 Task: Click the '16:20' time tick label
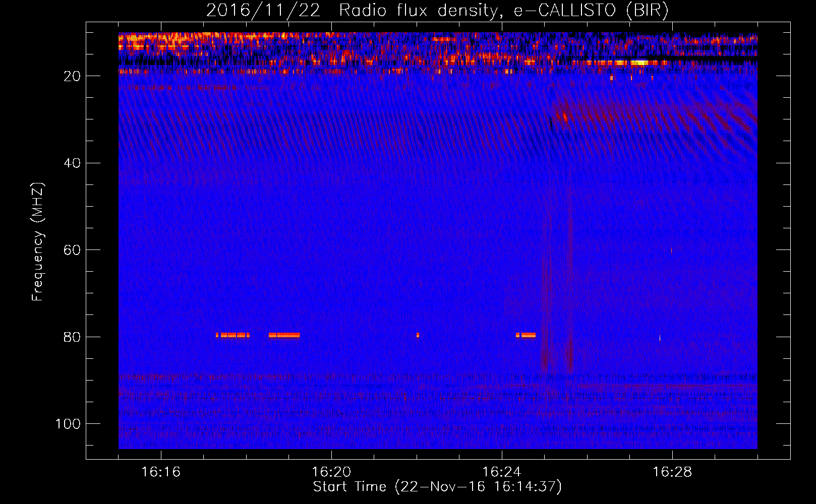point(331,472)
